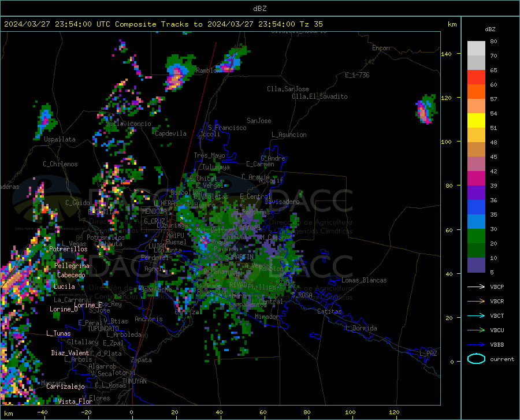Image resolution: width=520 pixels, height=420 pixels.
Task: Click the isolated storm cell at the east edge
Action: coord(425,109)
